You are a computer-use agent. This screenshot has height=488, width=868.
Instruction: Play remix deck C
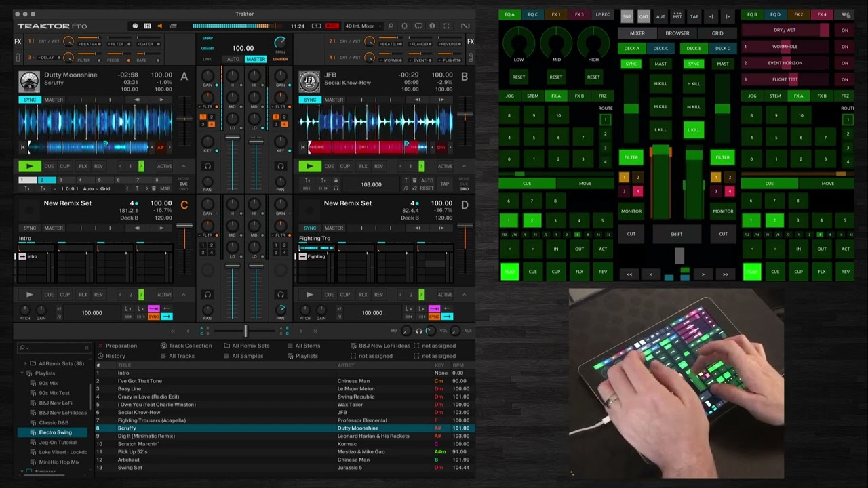[29, 295]
